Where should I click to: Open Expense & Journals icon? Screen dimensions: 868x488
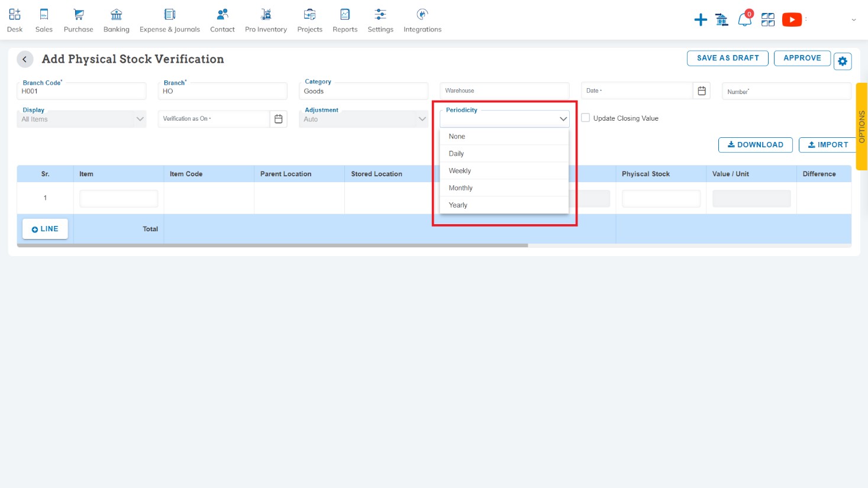pyautogui.click(x=170, y=14)
